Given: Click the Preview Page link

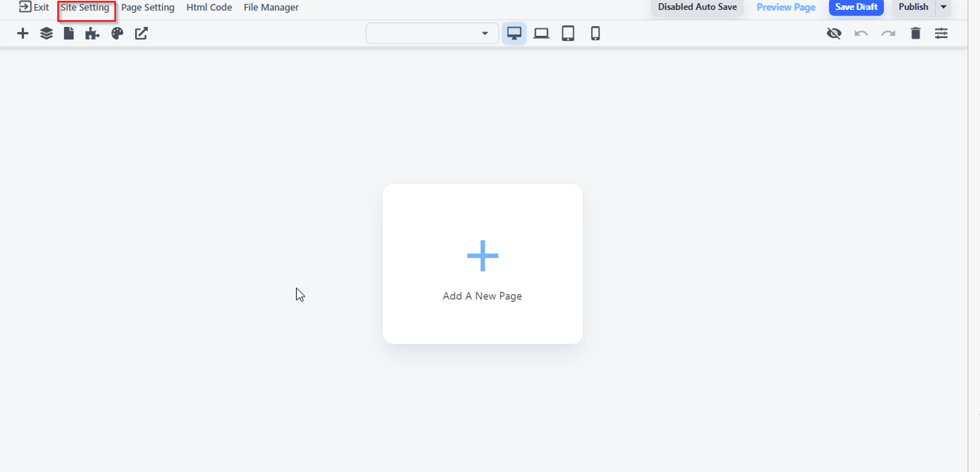Looking at the screenshot, I should point(786,7).
